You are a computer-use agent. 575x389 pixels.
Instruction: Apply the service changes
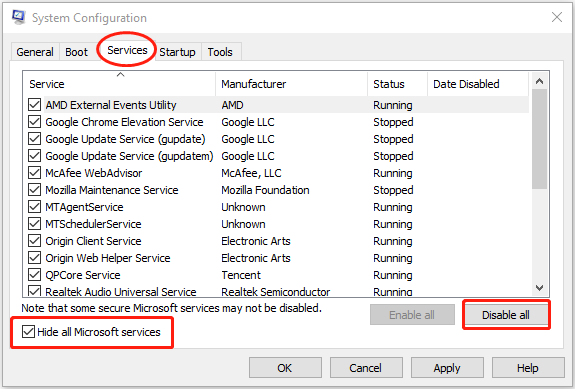447,368
